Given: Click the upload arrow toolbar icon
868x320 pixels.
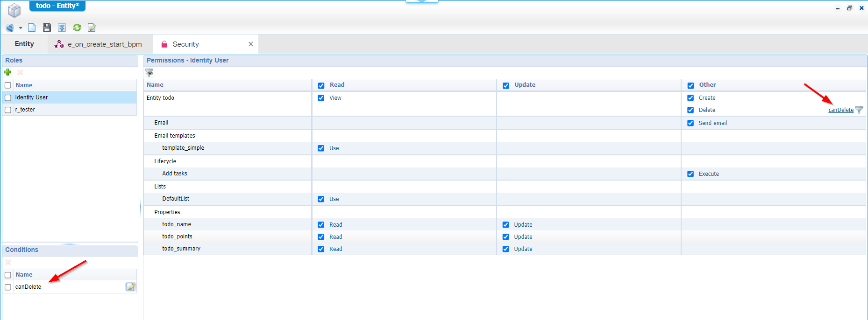Looking at the screenshot, I should pos(62,28).
